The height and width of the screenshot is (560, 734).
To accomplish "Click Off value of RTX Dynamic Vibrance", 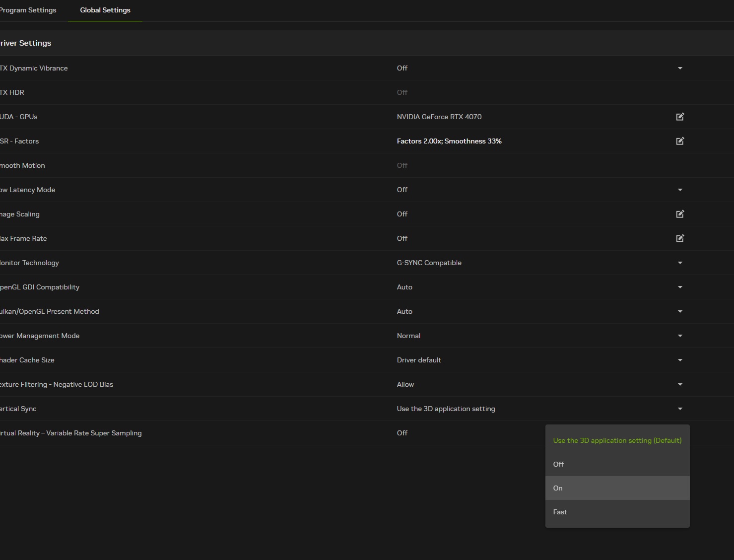I will point(402,68).
